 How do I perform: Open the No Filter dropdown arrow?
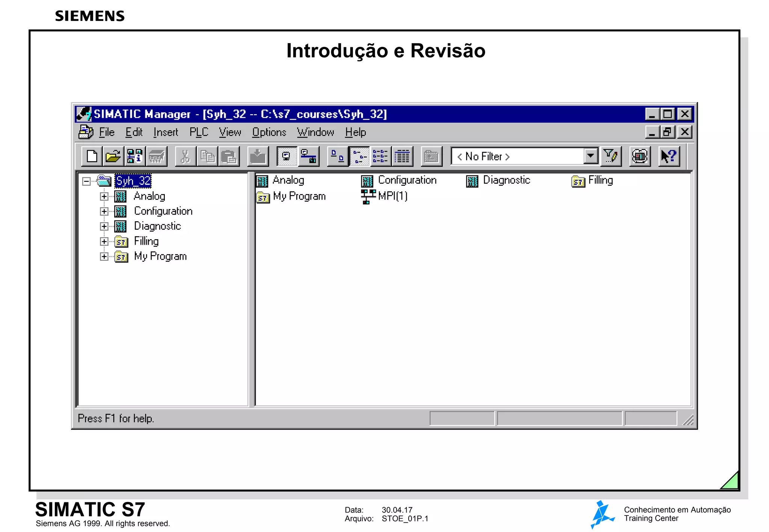coord(591,156)
